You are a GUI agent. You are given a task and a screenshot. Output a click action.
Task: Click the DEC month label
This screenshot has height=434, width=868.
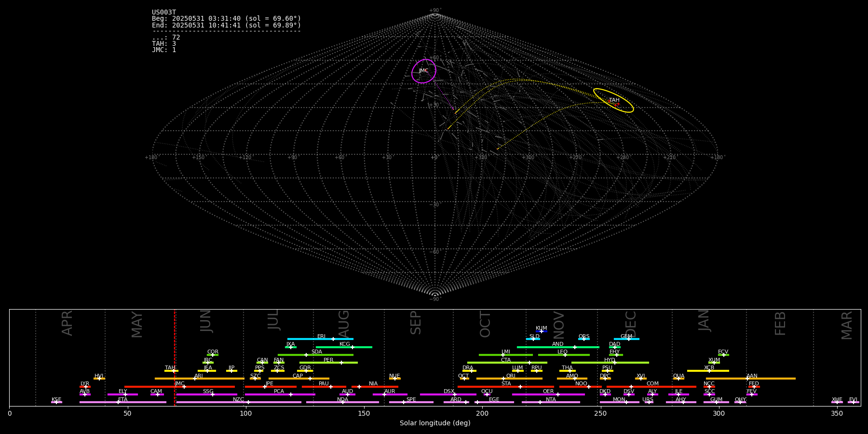click(631, 324)
